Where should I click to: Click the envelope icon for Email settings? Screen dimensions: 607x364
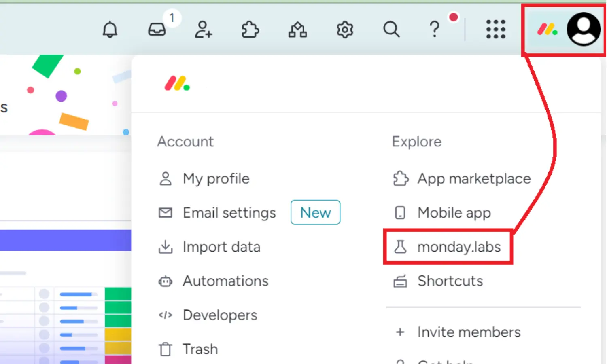165,212
